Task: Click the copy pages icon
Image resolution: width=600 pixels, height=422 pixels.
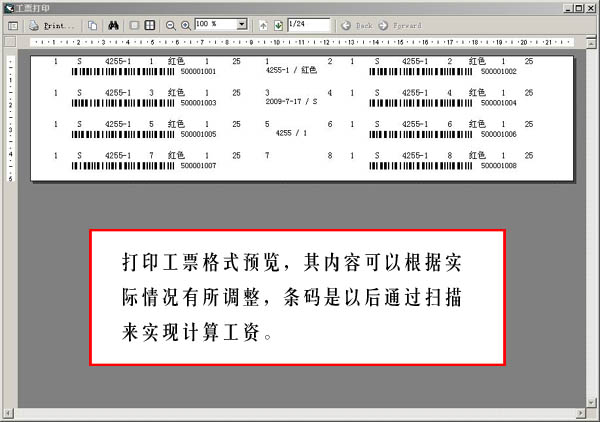Action: pyautogui.click(x=92, y=26)
